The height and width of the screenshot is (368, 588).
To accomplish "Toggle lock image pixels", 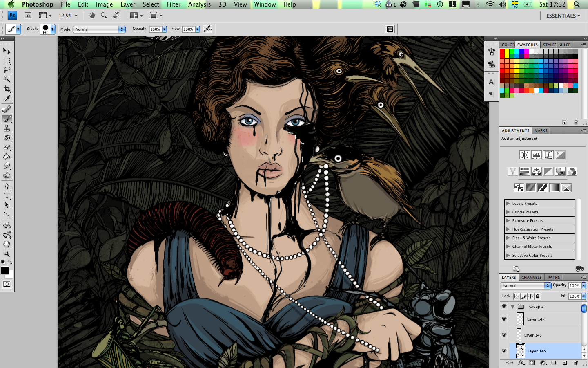I will (x=524, y=296).
